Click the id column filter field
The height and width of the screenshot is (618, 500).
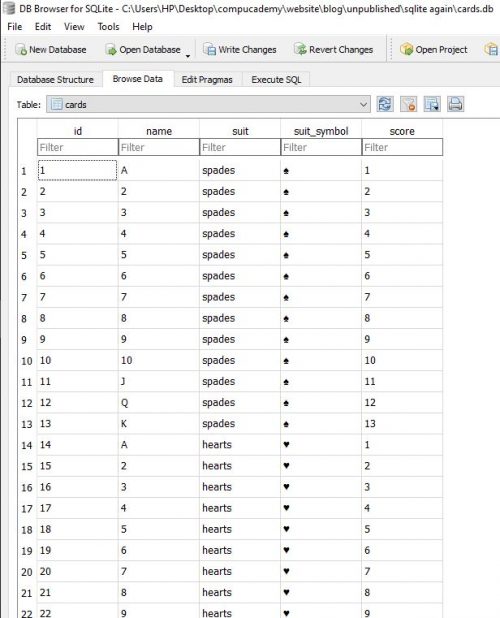click(78, 147)
